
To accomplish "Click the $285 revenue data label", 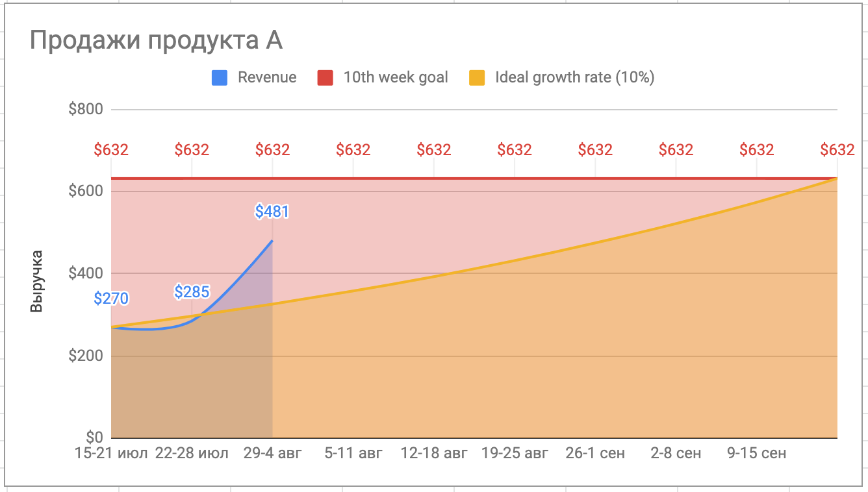I will (x=192, y=292).
